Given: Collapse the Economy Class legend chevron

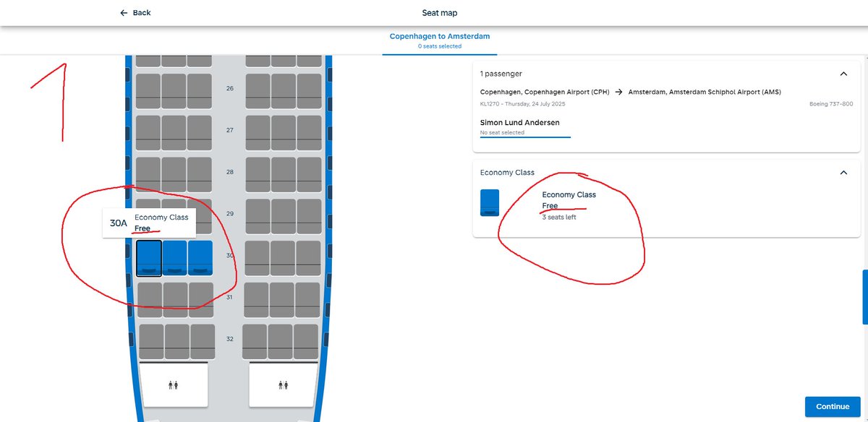Looking at the screenshot, I should tap(843, 173).
